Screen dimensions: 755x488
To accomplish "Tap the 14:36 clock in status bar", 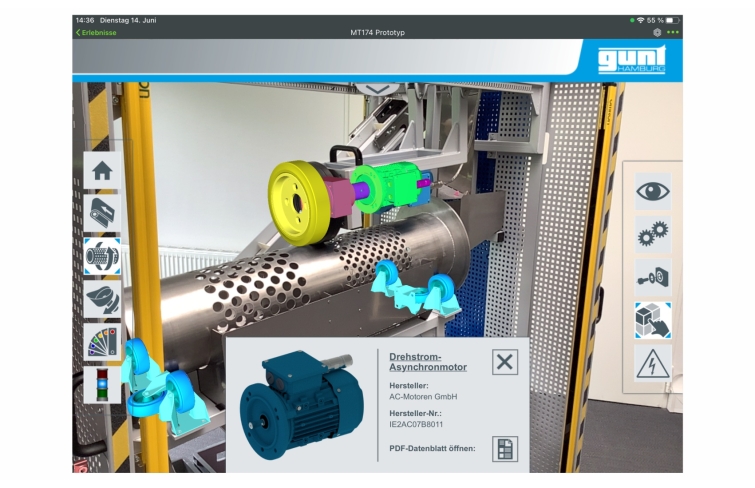I will [x=85, y=20].
